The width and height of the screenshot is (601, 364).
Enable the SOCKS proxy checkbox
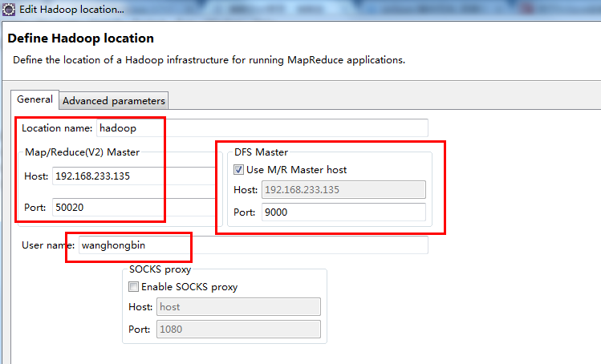click(x=133, y=287)
